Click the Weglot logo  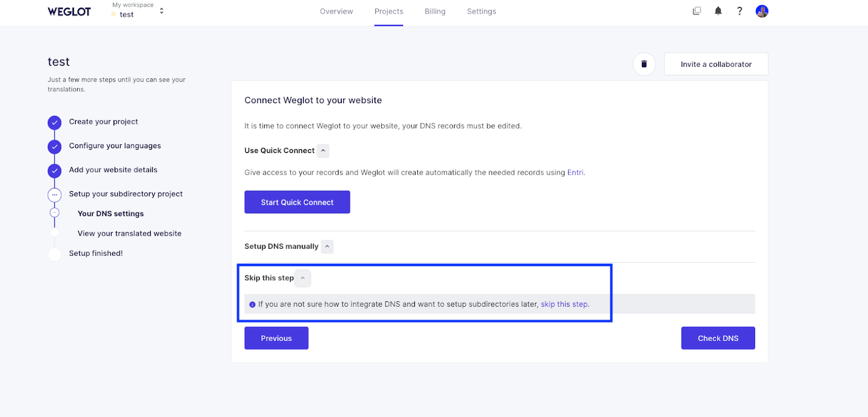tap(69, 11)
